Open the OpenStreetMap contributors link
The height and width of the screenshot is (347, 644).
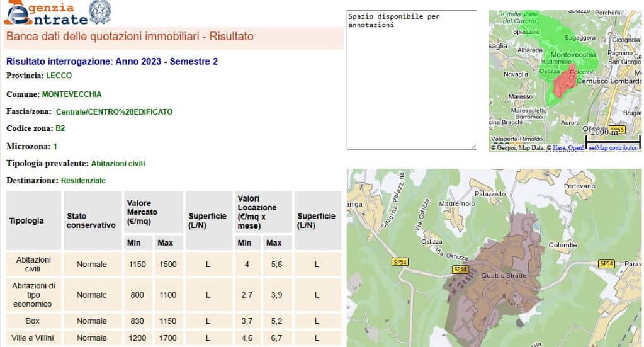(x=604, y=148)
